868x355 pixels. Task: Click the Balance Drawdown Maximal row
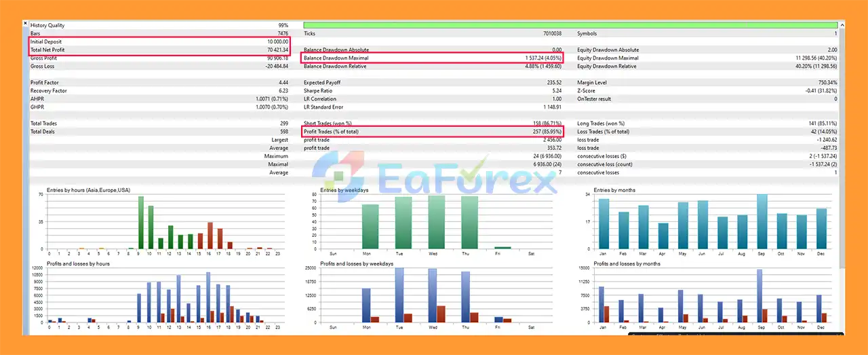coord(433,58)
